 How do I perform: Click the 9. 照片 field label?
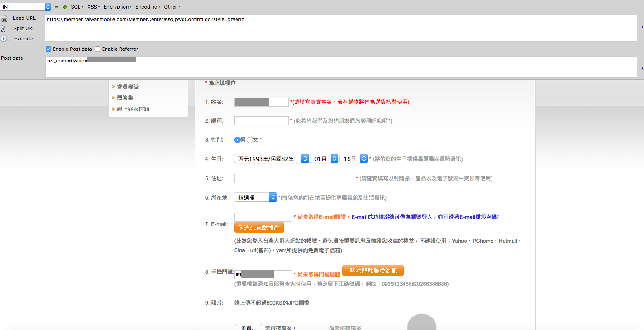pyautogui.click(x=214, y=303)
